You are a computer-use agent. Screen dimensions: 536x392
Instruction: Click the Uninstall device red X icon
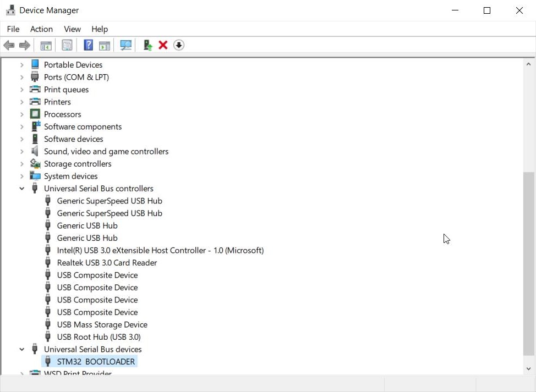(163, 45)
